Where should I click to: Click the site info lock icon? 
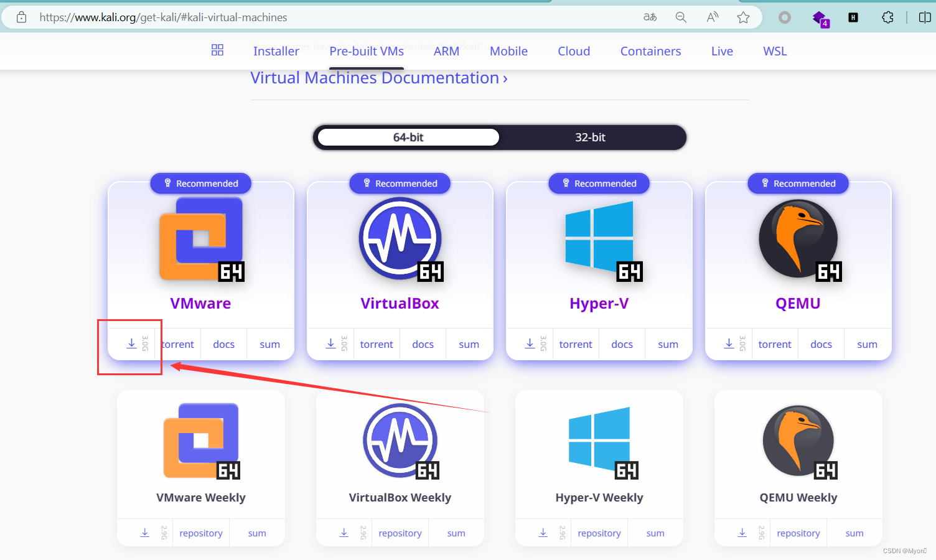[x=21, y=17]
